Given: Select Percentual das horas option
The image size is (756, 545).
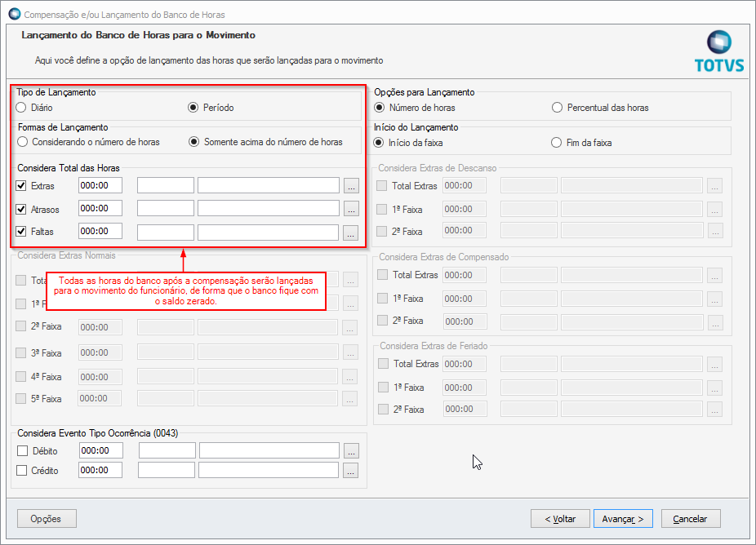Looking at the screenshot, I should (x=557, y=108).
